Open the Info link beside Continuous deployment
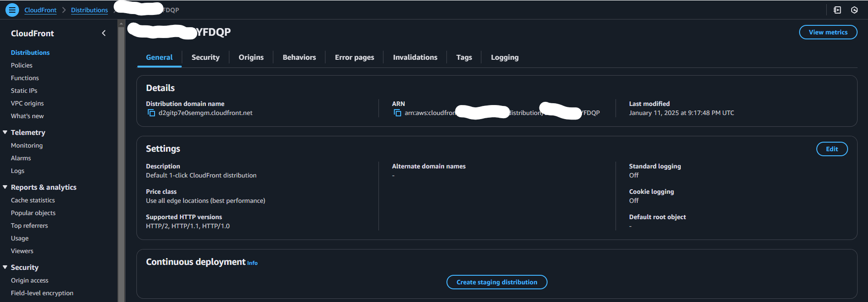The height and width of the screenshot is (302, 868). [x=252, y=263]
